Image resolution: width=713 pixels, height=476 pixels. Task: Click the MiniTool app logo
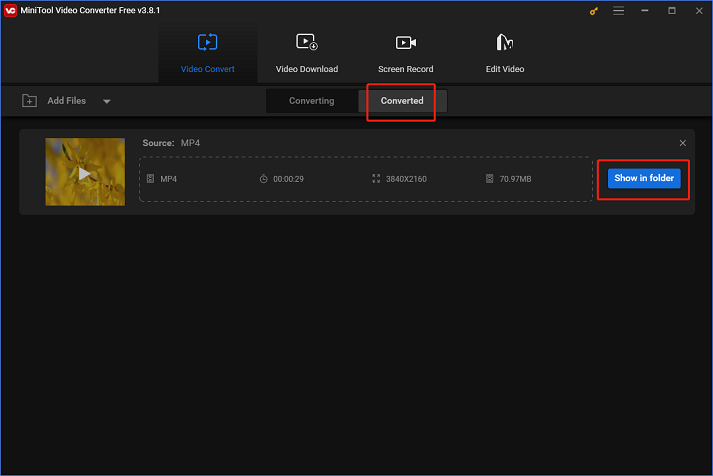coord(10,10)
